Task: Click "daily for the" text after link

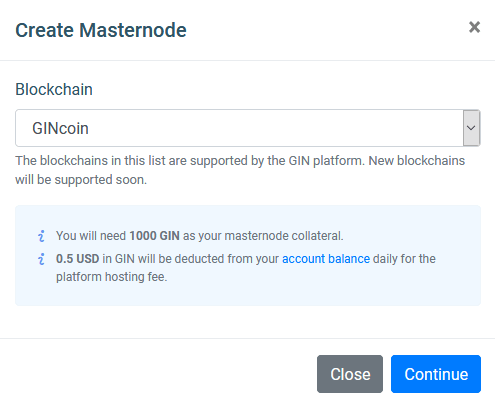Action: click(x=404, y=259)
